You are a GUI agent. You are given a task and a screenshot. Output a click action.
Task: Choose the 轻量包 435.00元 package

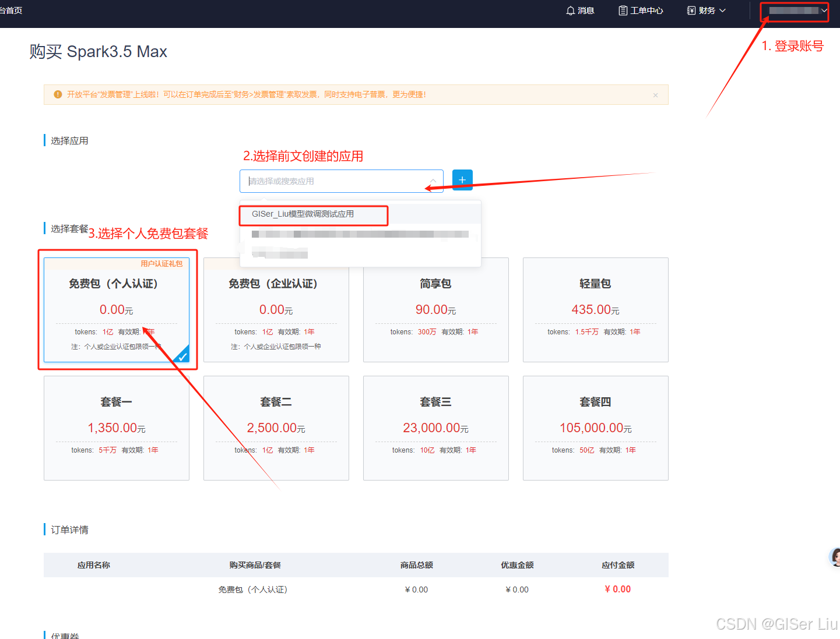click(596, 310)
